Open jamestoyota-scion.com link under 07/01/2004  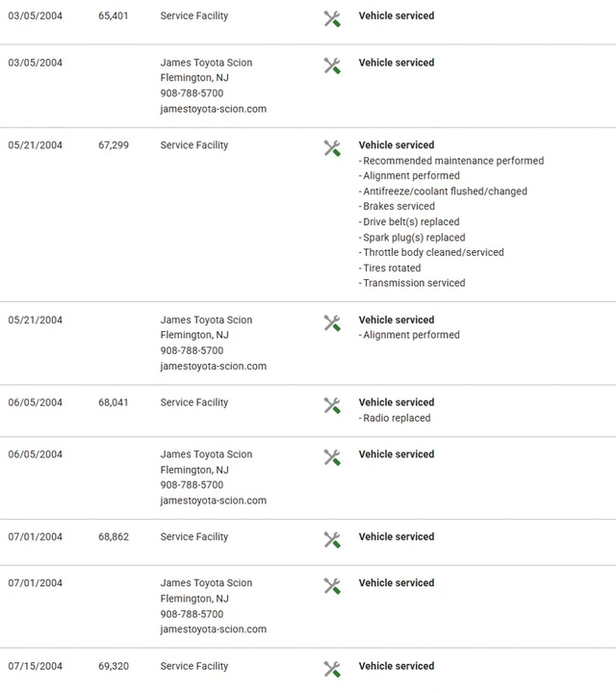point(214,629)
